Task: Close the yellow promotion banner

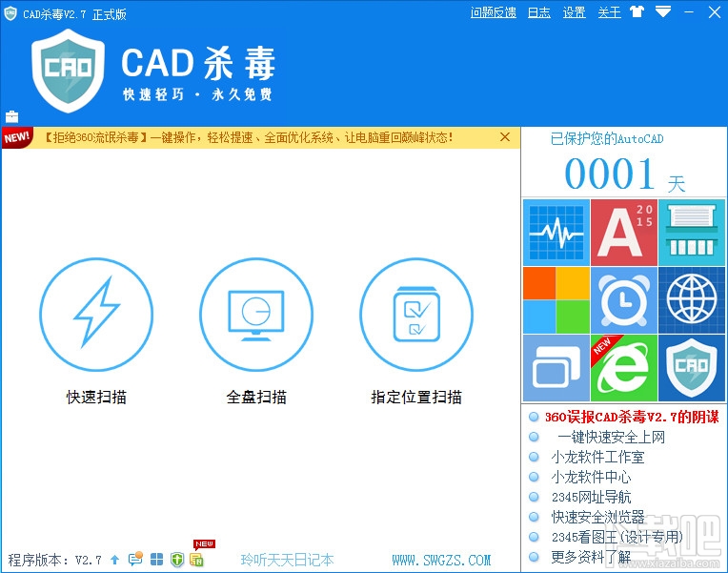Action: pyautogui.click(x=505, y=137)
